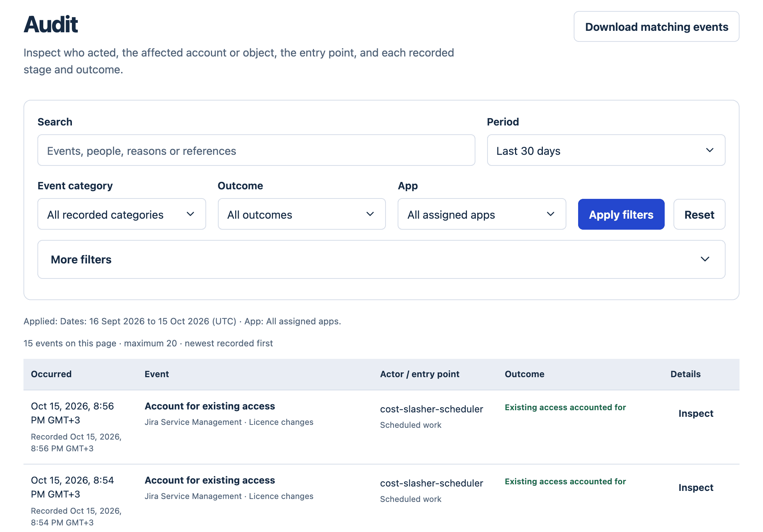Click the Reset button
This screenshot has height=532, width=763.
point(699,214)
